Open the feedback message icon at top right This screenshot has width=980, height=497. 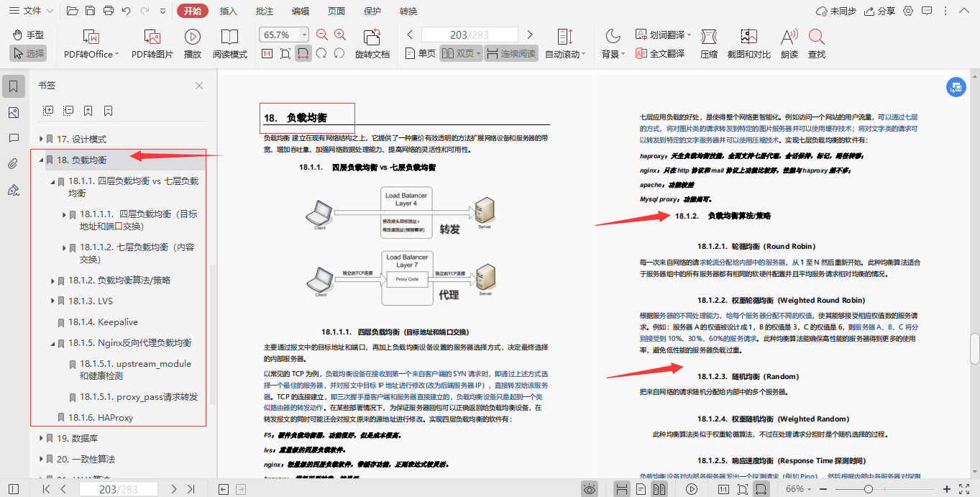point(927,11)
